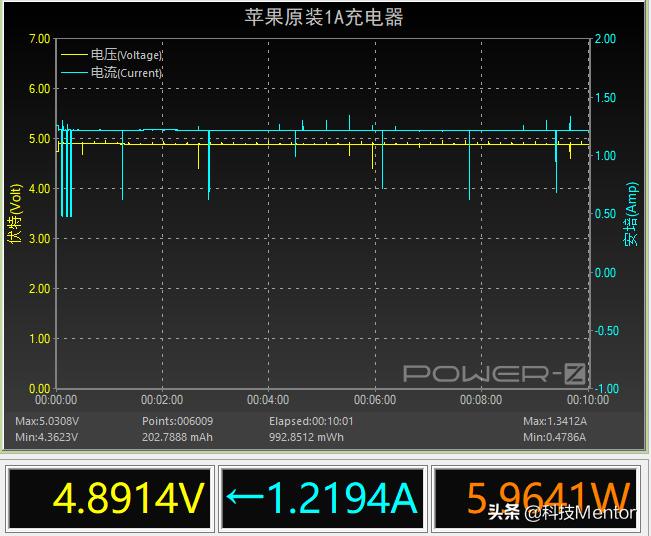Screen dimensions: 651x536
Task: Click the 00:08:00 time axis label
Action: (481, 400)
